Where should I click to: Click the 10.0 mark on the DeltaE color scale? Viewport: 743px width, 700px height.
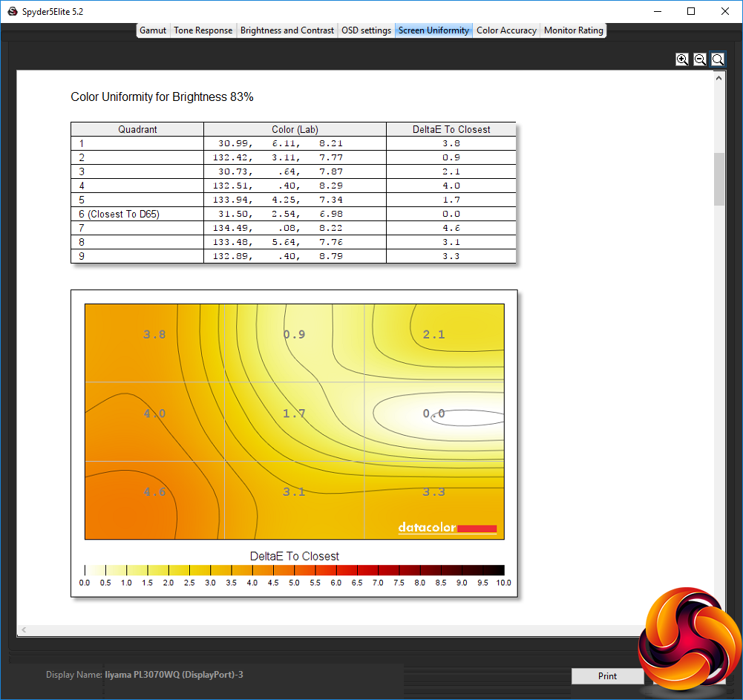pyautogui.click(x=503, y=583)
